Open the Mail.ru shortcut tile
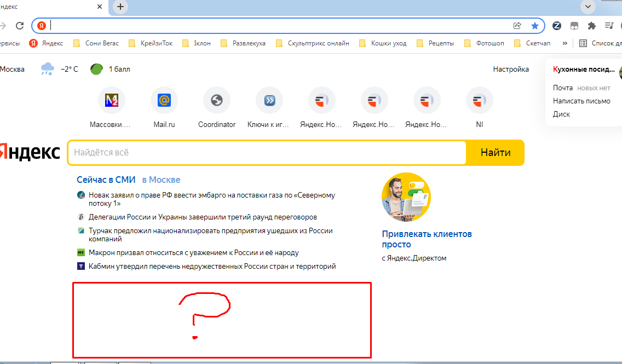 [164, 107]
